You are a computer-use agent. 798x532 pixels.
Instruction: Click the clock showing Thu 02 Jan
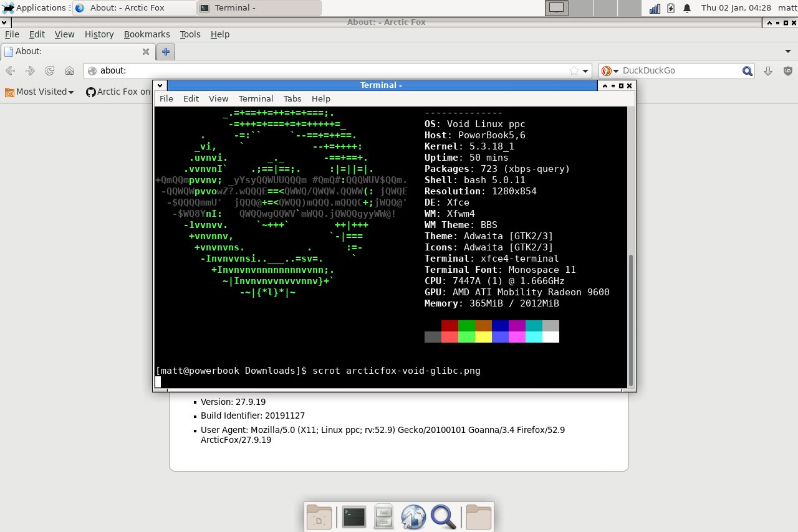point(736,8)
